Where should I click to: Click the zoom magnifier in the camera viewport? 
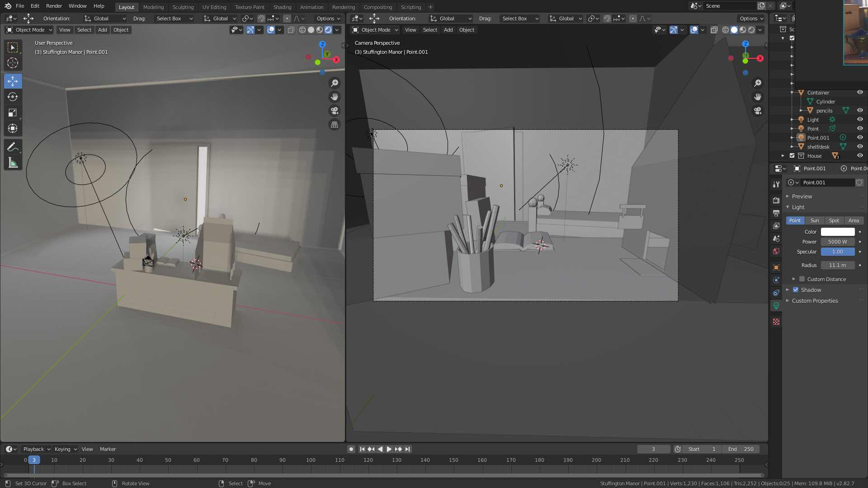[x=758, y=83]
